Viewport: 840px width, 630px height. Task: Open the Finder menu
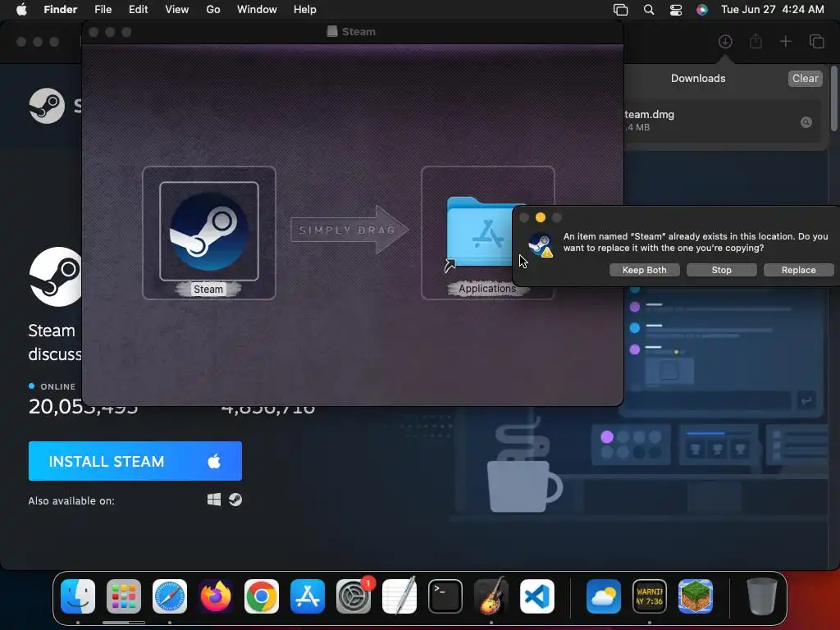click(x=61, y=10)
